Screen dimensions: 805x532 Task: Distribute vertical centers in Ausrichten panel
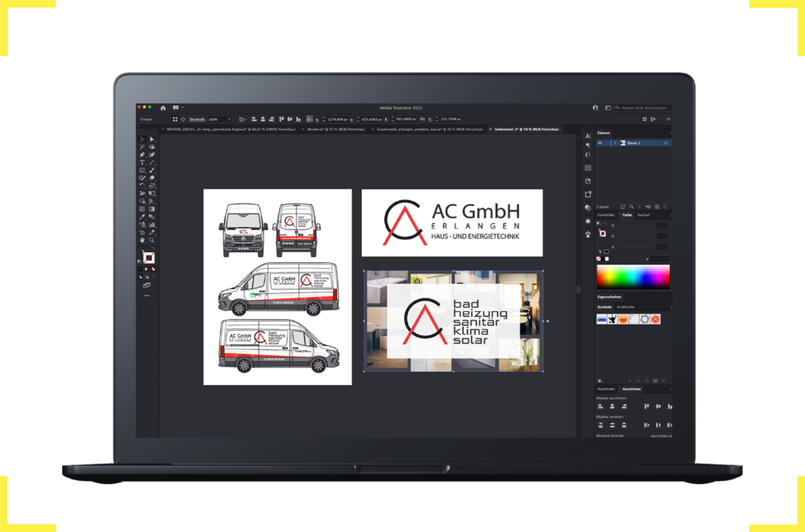pos(612,425)
